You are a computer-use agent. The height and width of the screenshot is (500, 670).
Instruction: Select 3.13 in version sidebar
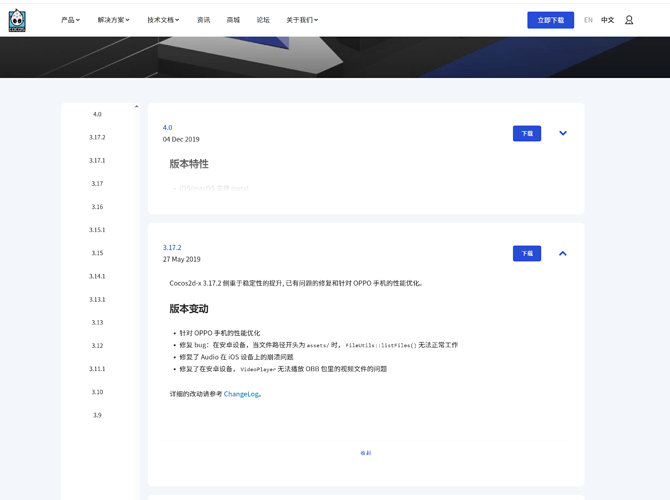[97, 322]
